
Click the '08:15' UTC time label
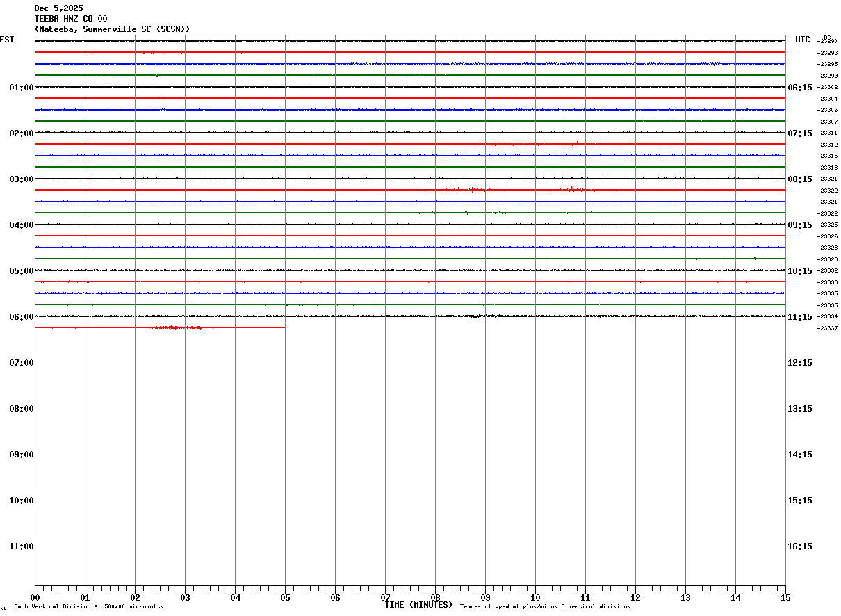point(799,179)
